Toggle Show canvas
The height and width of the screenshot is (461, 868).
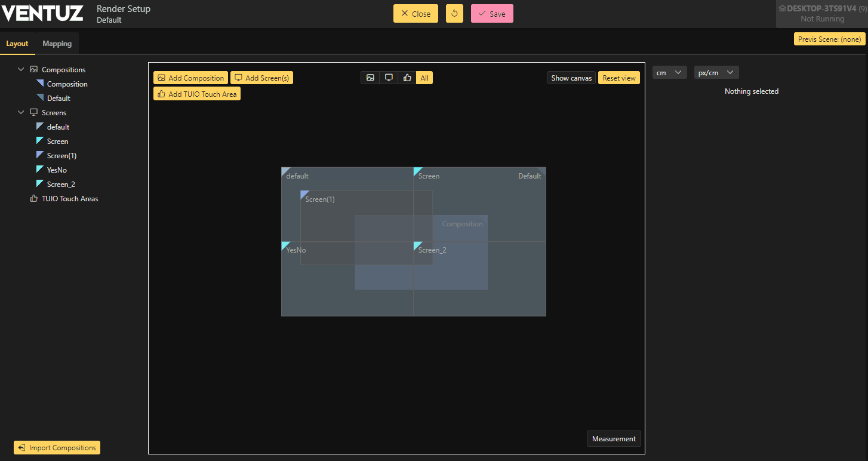point(571,78)
